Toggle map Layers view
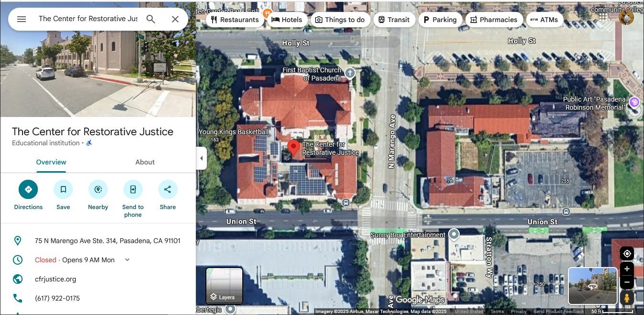 224,286
